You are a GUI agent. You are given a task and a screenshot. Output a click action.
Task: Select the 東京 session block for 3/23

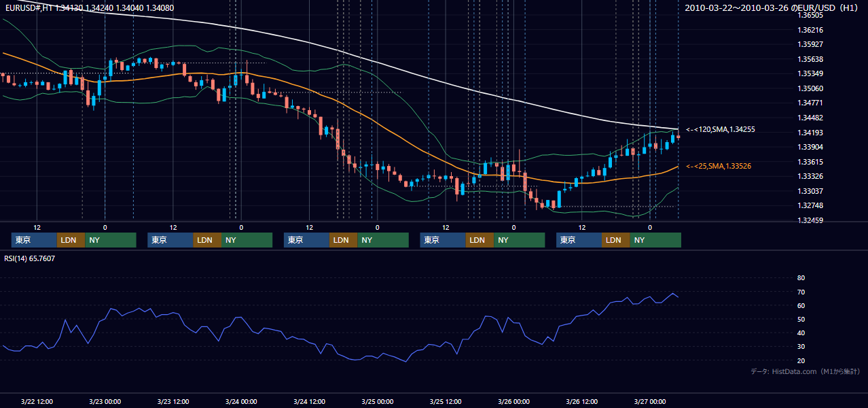tap(170, 240)
